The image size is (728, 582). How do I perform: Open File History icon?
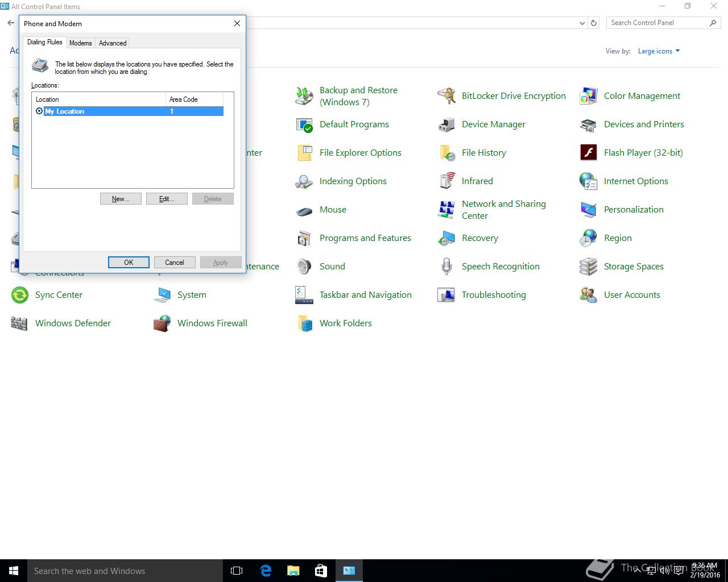click(x=446, y=153)
